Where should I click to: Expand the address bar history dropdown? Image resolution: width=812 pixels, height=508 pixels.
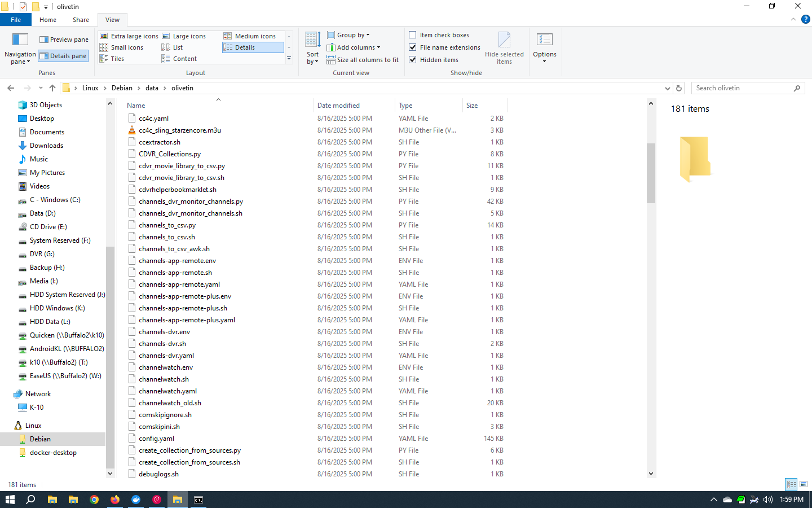point(667,88)
